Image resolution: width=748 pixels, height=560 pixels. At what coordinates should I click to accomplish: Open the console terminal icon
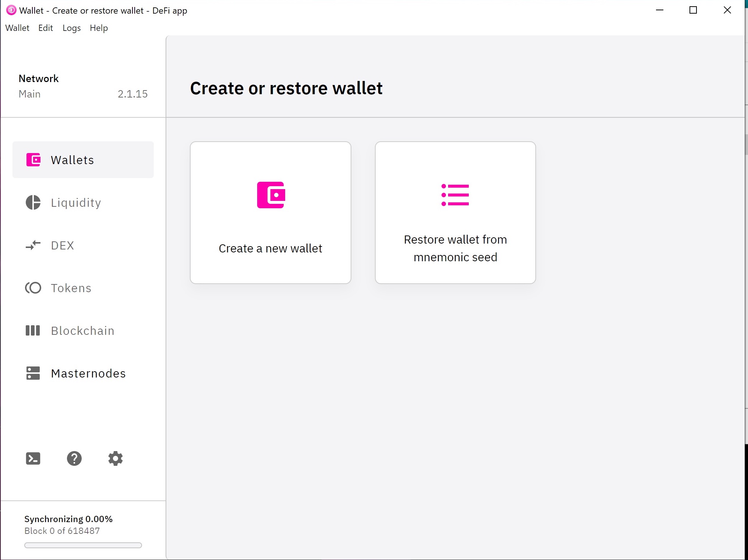(33, 458)
